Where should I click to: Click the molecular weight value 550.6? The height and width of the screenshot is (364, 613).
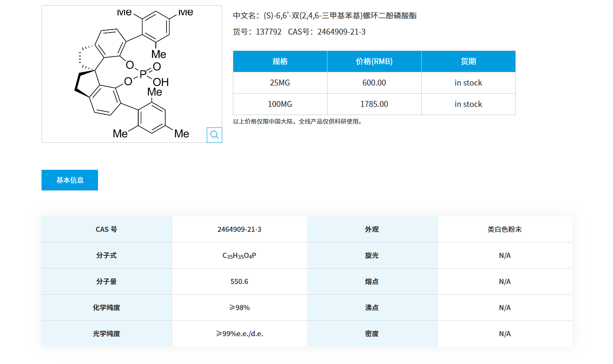(x=239, y=281)
